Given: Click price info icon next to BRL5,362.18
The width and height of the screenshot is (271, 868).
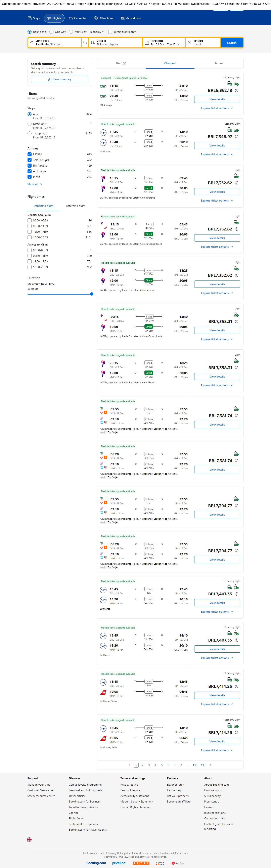Looking at the screenshot, I should (237, 91).
